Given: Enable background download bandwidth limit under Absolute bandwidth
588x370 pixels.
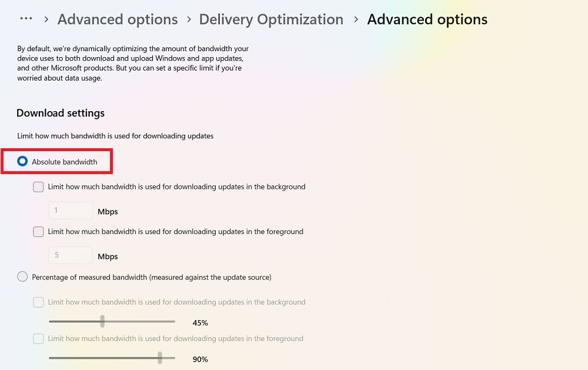Looking at the screenshot, I should click(x=38, y=186).
